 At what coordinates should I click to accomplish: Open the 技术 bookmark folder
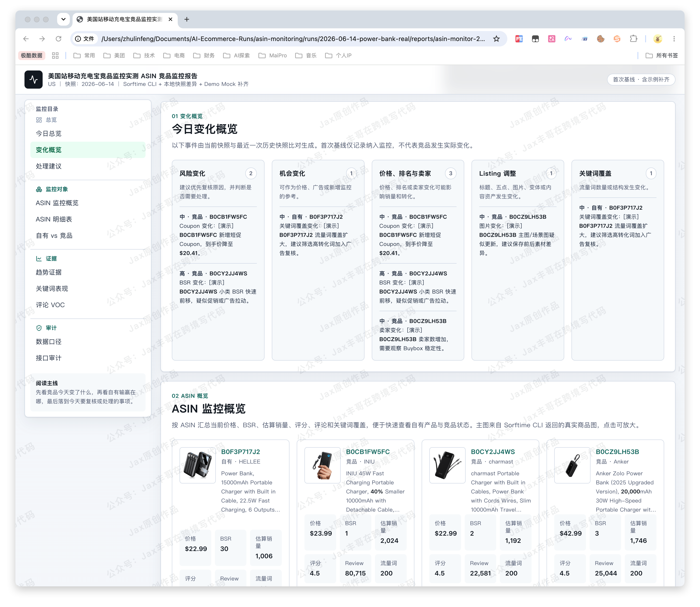pyautogui.click(x=144, y=56)
